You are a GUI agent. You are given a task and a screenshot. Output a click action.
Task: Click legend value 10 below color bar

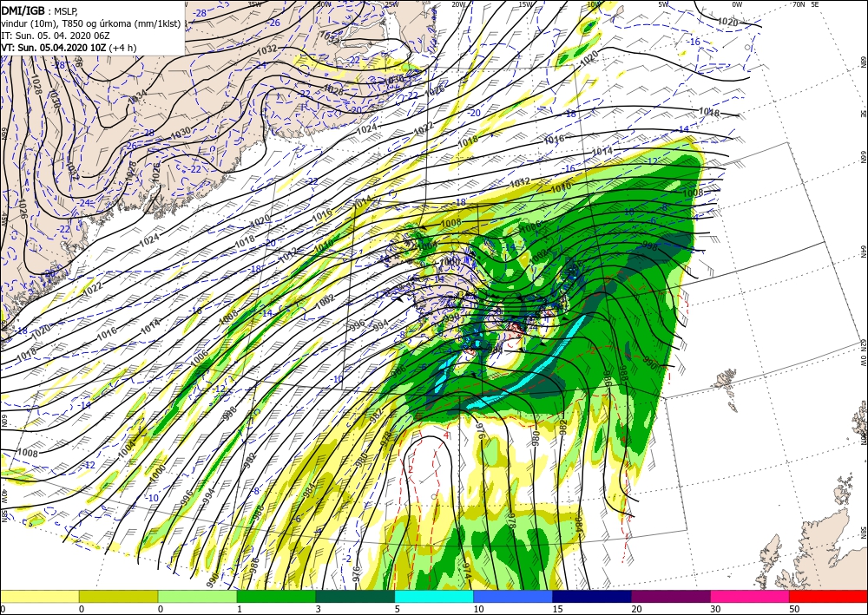coord(478,609)
